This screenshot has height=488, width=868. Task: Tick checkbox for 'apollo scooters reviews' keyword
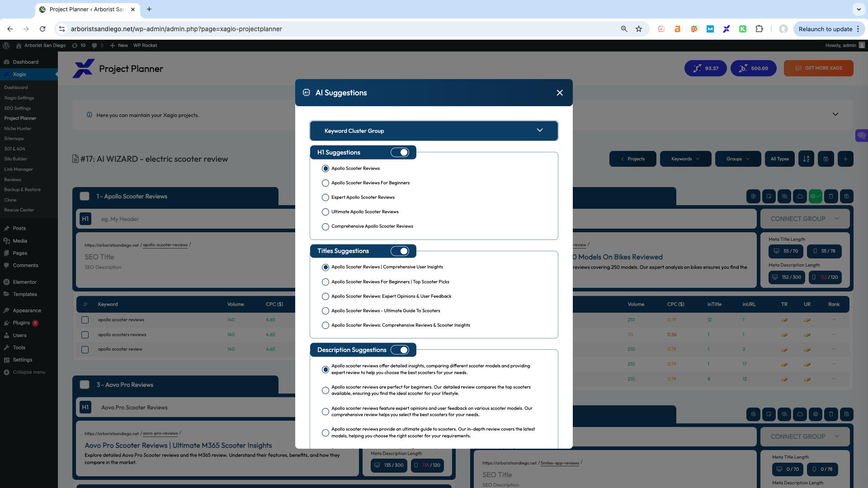(85, 335)
